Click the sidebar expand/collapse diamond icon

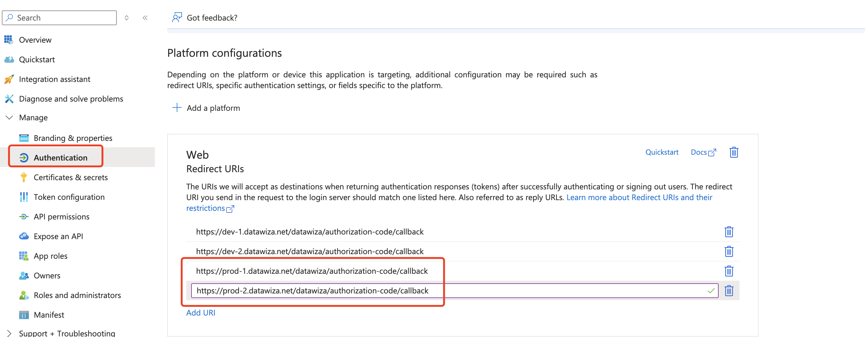tap(127, 18)
